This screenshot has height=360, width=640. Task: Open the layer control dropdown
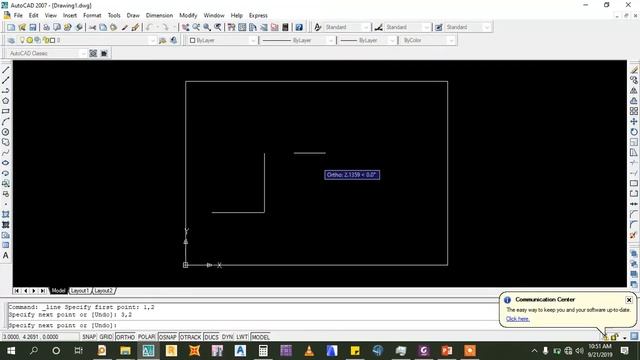point(87,40)
